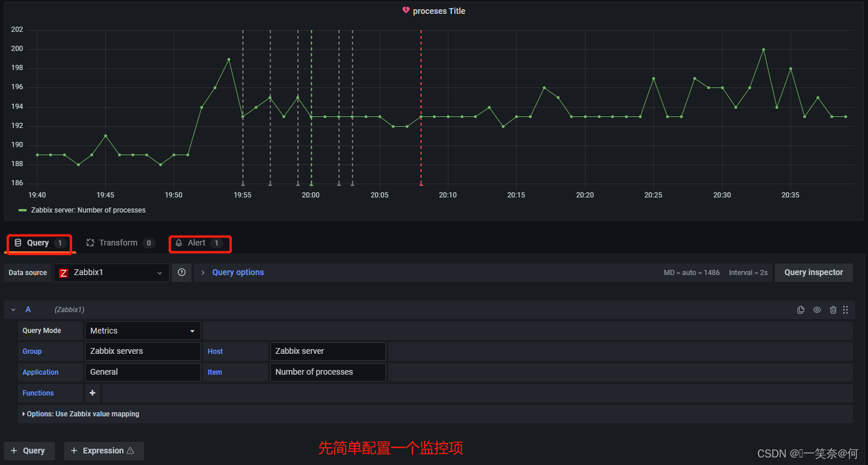Click the MD = auto = 1486 text

point(692,273)
